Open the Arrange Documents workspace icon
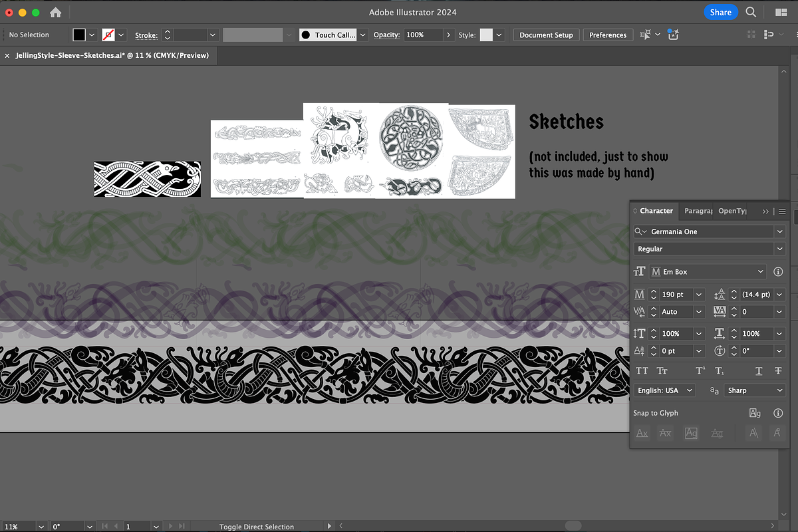The width and height of the screenshot is (798, 532). point(781,12)
